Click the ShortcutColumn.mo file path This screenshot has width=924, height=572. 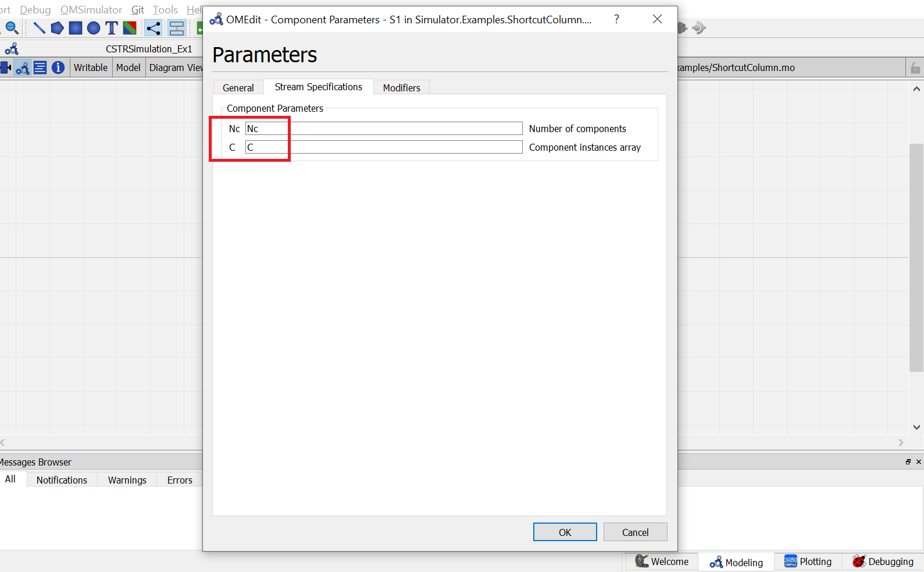coord(736,67)
